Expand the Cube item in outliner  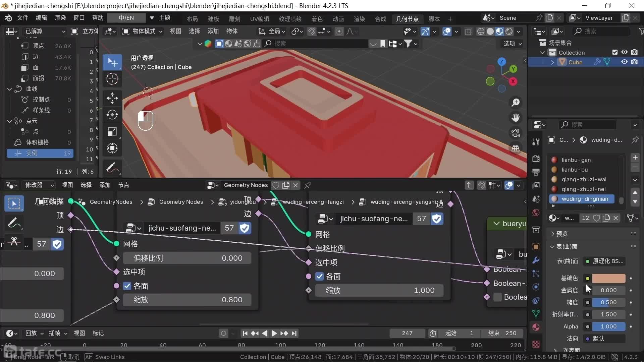[x=552, y=62]
